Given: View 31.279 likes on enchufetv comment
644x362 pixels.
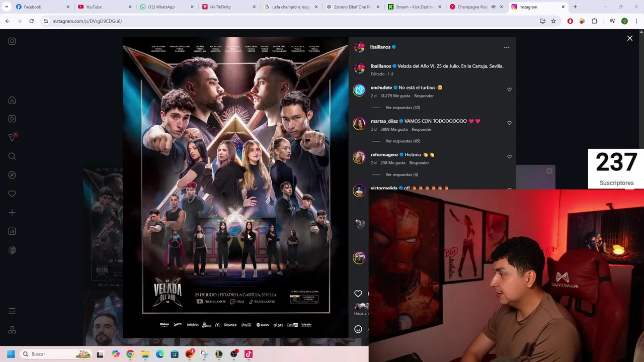Looking at the screenshot, I should 395,96.
